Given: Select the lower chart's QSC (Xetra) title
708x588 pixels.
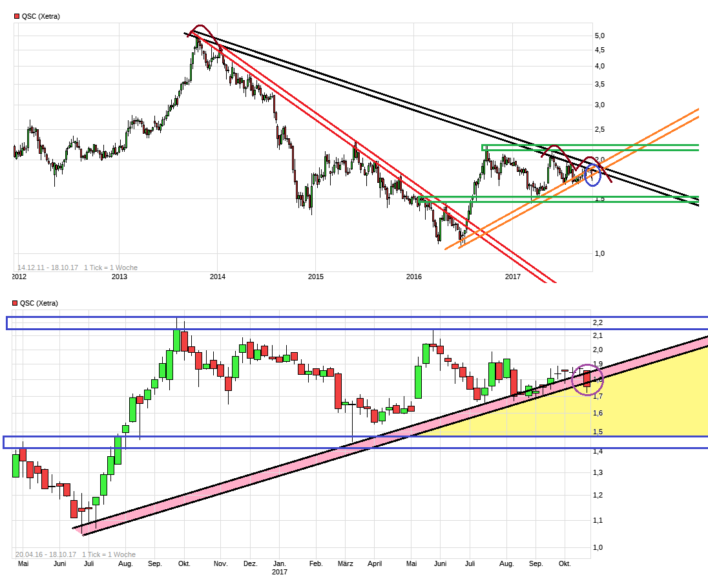Looking at the screenshot, I should click(39, 303).
